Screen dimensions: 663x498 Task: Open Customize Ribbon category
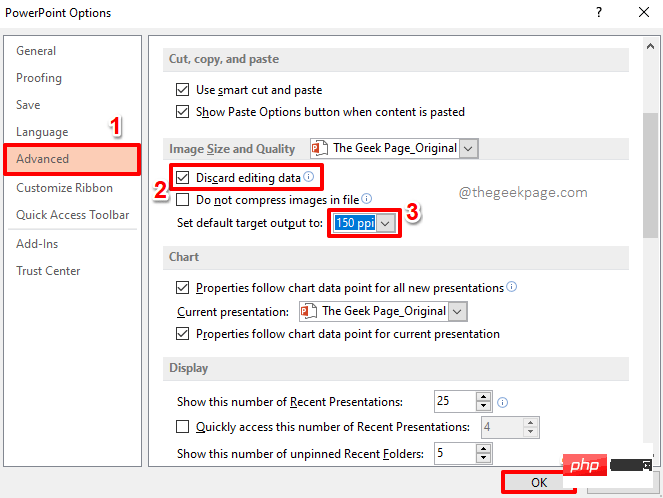pos(65,187)
